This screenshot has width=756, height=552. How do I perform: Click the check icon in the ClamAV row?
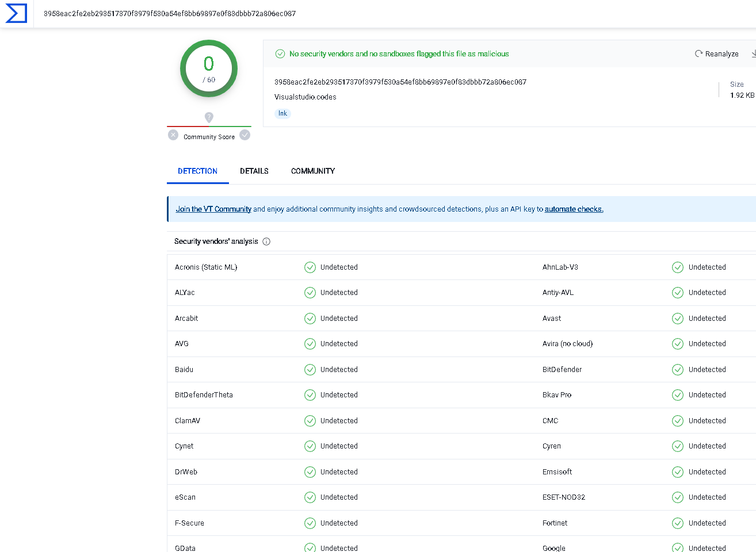(x=310, y=421)
